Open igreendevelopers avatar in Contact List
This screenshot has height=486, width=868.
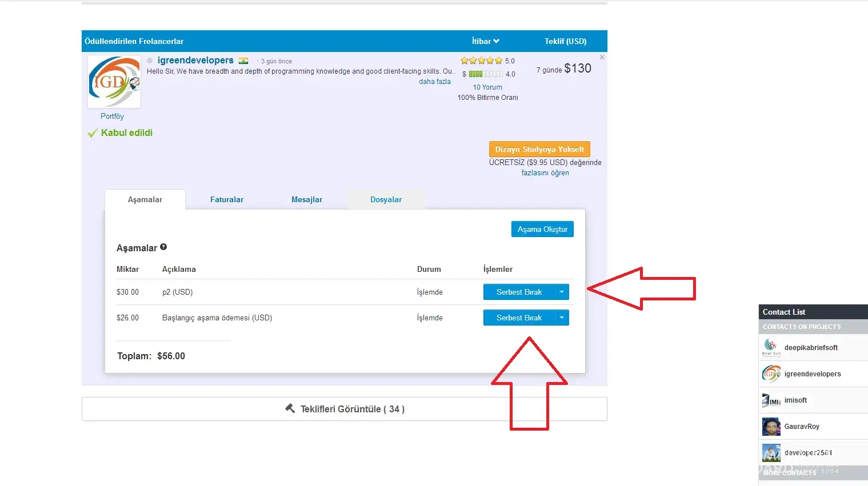pos(771,373)
